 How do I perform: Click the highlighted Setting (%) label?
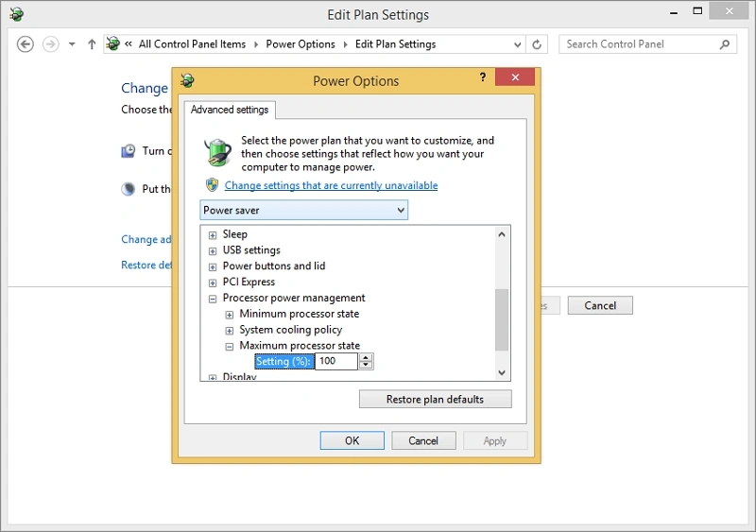(283, 361)
